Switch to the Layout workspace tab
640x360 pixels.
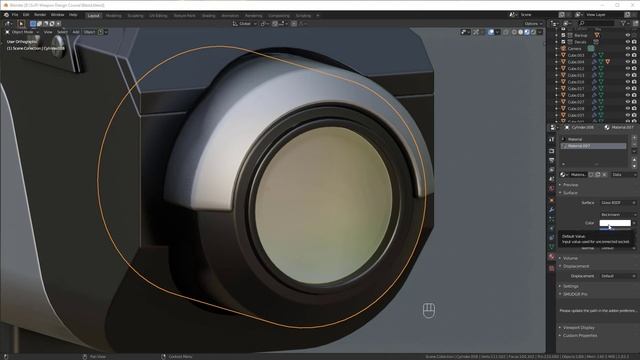(x=93, y=16)
